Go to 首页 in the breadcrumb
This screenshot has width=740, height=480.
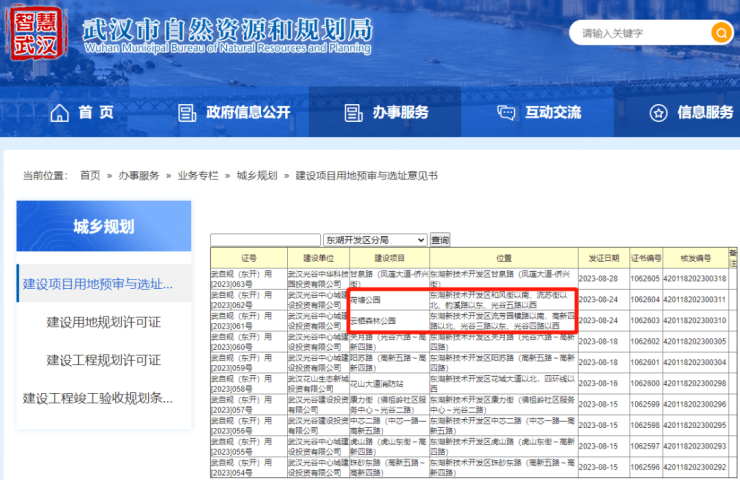[x=90, y=175]
